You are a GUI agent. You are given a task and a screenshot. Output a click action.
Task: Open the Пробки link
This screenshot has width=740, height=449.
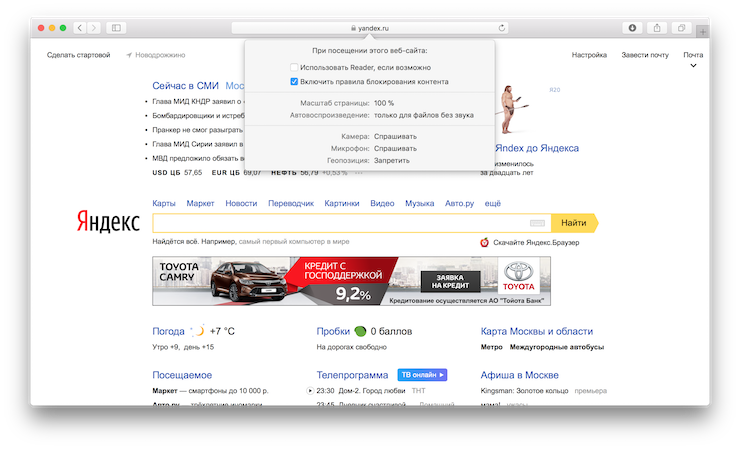(333, 331)
